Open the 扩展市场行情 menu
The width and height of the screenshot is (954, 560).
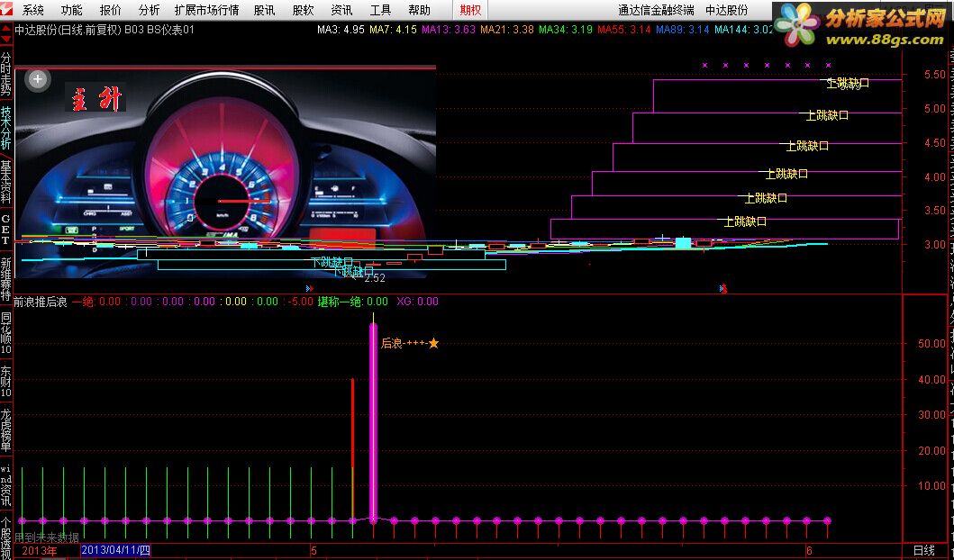coord(206,10)
